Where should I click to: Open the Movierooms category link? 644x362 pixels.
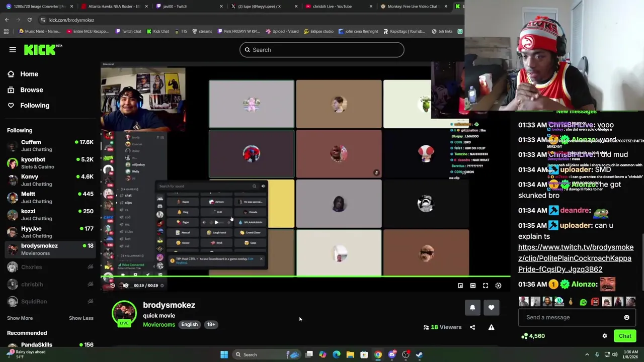point(159,324)
